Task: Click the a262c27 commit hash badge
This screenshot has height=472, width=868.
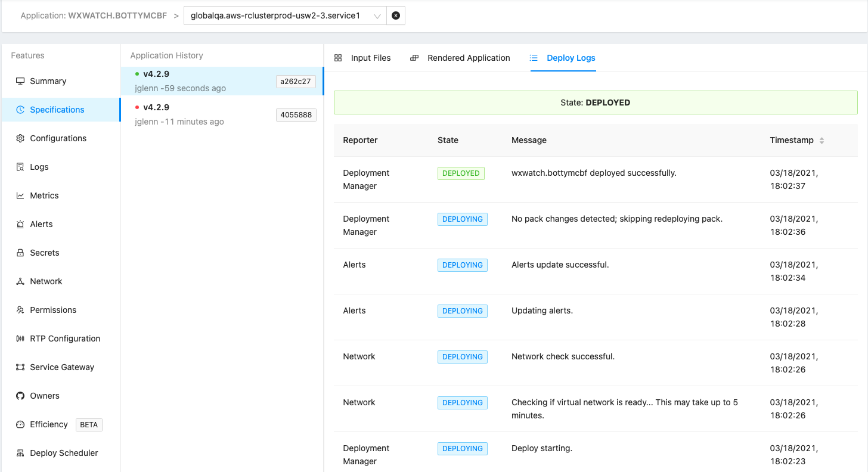Action: pyautogui.click(x=296, y=82)
